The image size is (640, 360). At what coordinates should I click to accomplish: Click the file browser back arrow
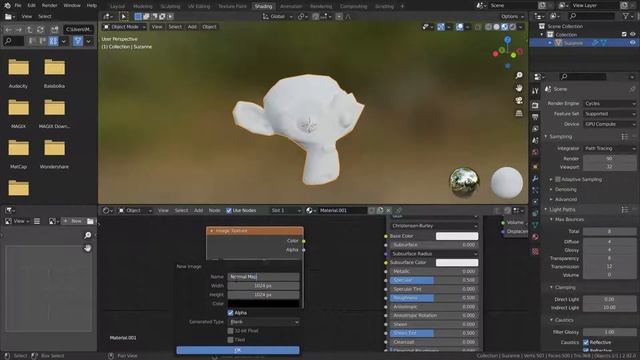pyautogui.click(x=9, y=30)
